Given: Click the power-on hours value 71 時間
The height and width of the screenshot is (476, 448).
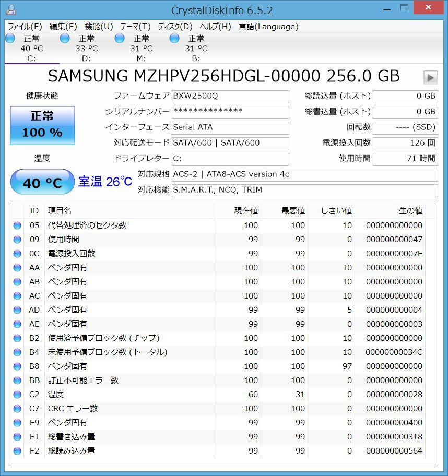Looking at the screenshot, I should pyautogui.click(x=405, y=159).
